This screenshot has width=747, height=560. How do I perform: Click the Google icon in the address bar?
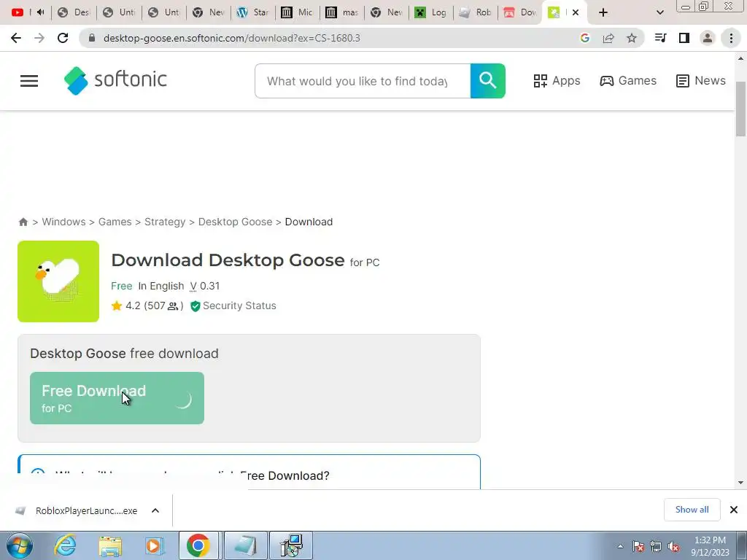point(585,38)
